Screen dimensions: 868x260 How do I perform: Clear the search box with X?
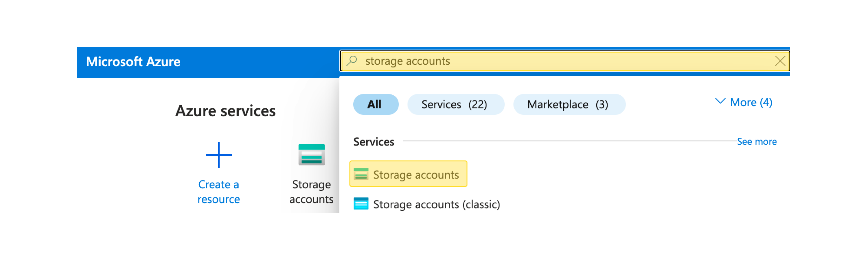click(x=780, y=61)
